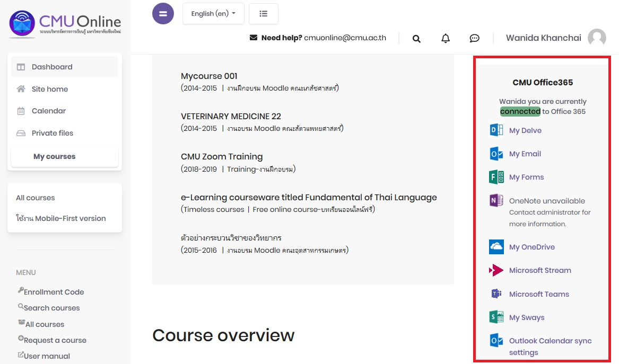Screen dimensions: 619x364
Task: Open Request a course
Action: point(55,340)
